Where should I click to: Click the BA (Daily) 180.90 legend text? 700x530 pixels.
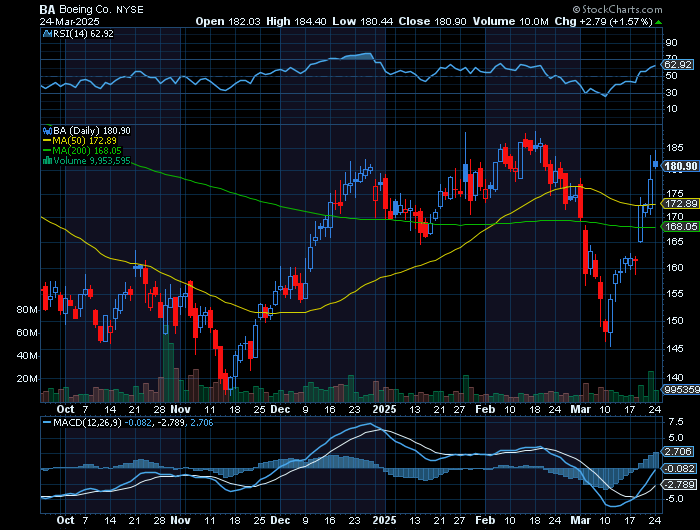pyautogui.click(x=92, y=131)
